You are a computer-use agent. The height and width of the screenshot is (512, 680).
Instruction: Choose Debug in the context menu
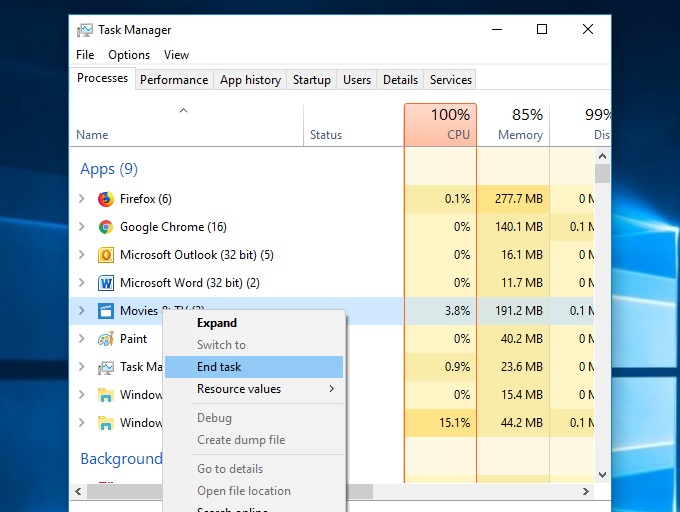point(254,417)
